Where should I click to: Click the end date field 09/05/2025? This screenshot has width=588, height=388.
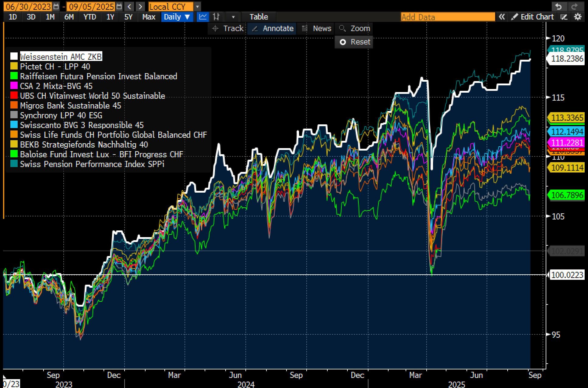coord(91,6)
